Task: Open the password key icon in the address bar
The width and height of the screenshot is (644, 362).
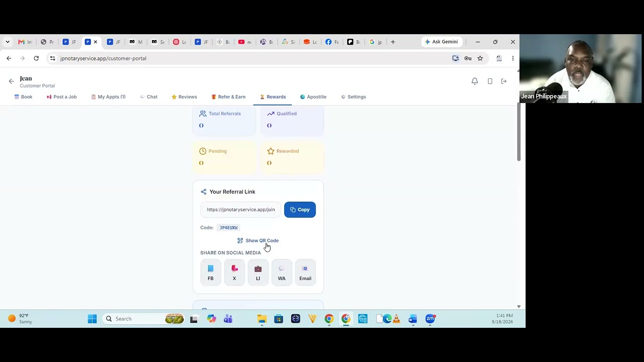Action: tap(468, 58)
